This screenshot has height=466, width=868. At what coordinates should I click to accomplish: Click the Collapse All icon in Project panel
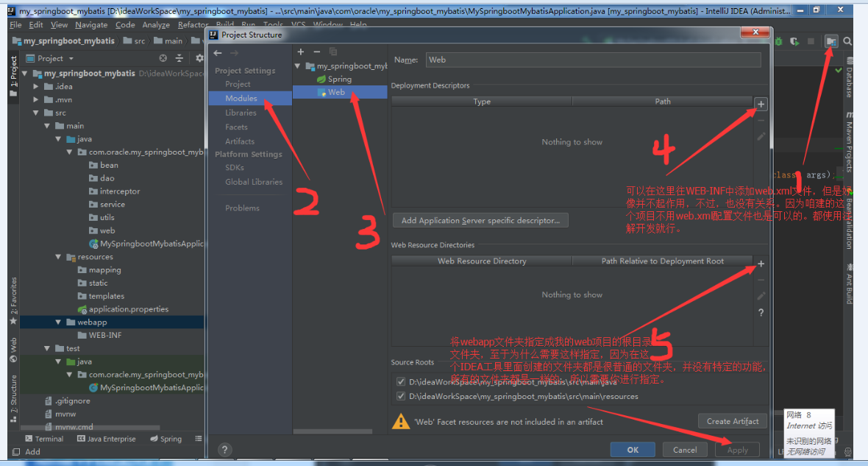(x=179, y=58)
